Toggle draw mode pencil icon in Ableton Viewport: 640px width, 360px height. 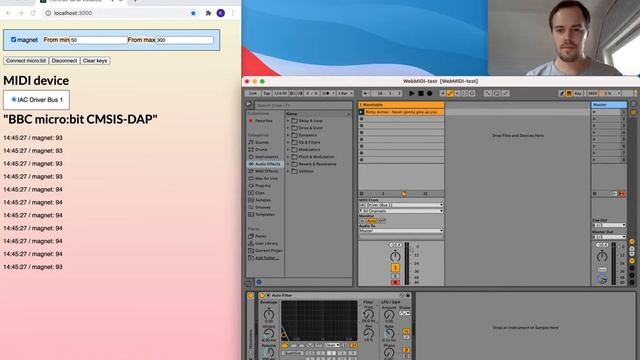point(562,93)
